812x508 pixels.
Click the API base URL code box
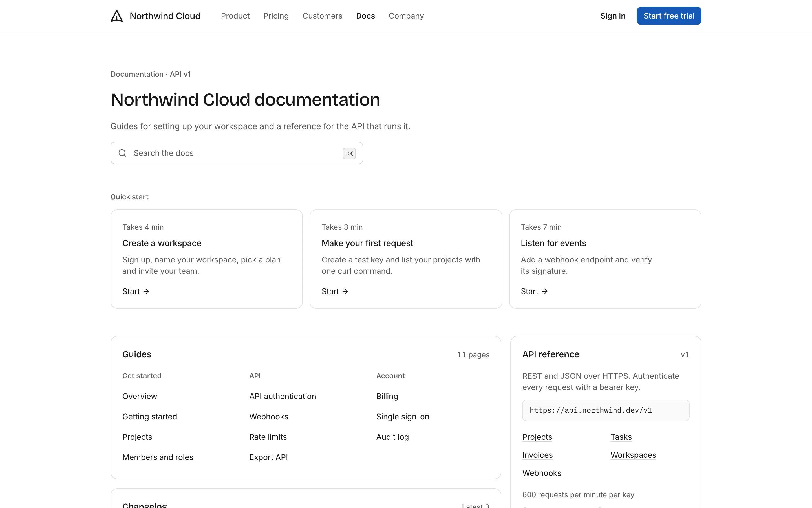(606, 410)
